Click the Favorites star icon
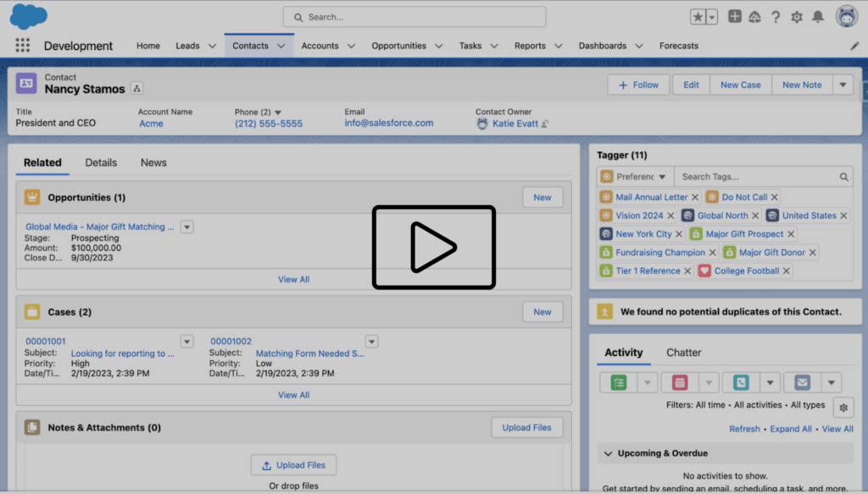Screen dimensions: 868x494 point(698,17)
